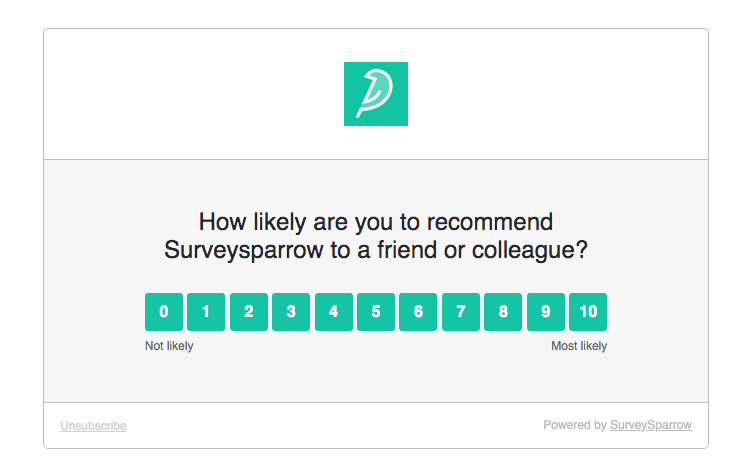This screenshot has height=476, width=752.
Task: Click the 'Not likely' scale label
Action: point(169,346)
